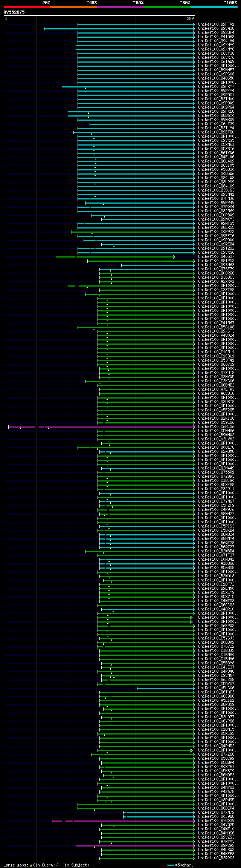Click the UniRef100_Q6FP03 label
The height and width of the screenshot is (868, 241).
pos(216,626)
